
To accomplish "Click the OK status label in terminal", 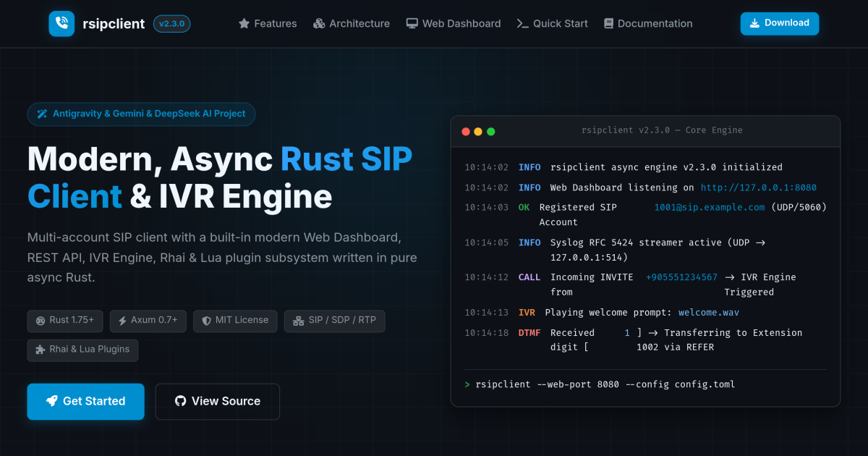I will pos(524,207).
